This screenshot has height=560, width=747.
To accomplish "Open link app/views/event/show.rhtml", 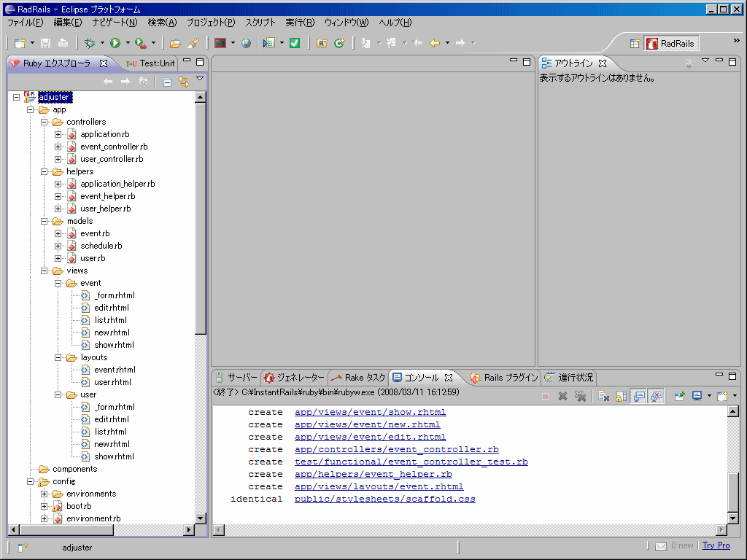I will click(x=370, y=412).
